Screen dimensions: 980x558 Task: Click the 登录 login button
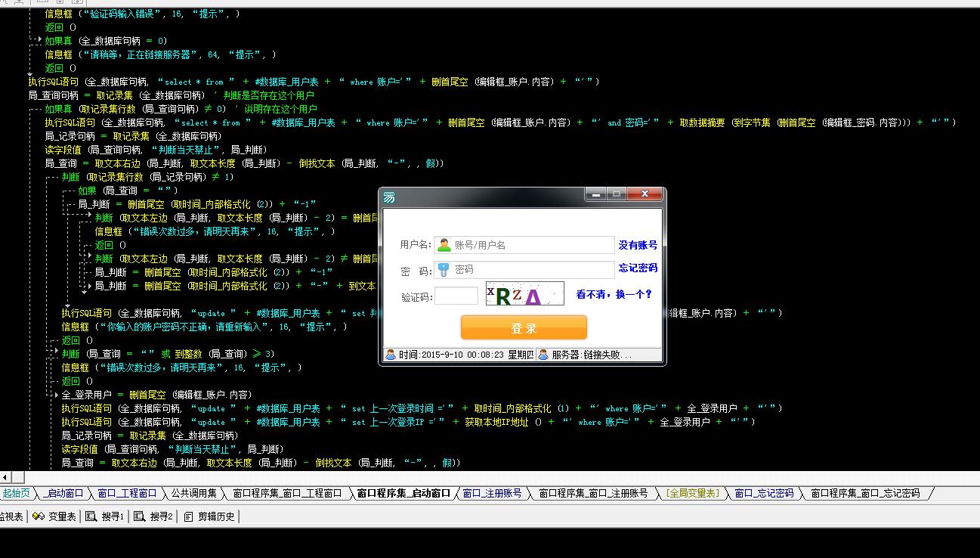pyautogui.click(x=524, y=327)
